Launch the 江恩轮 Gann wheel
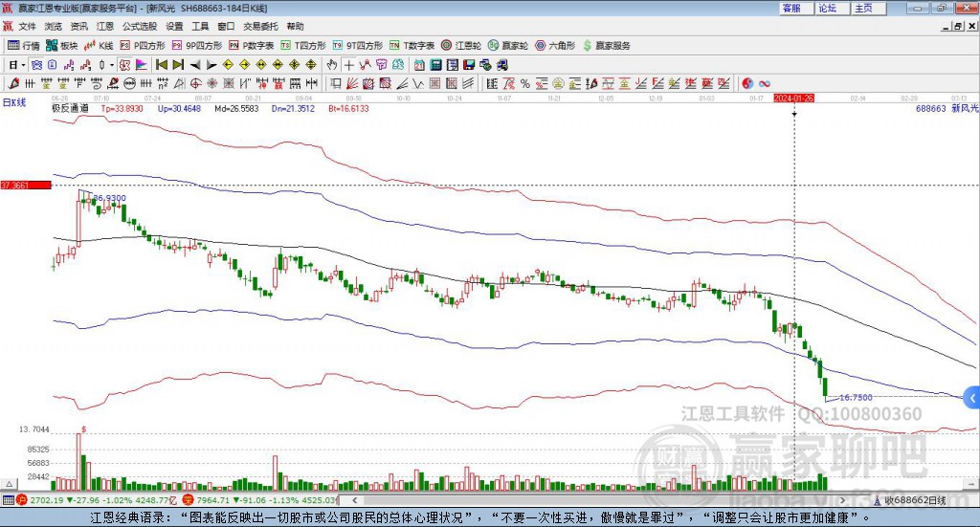 point(461,46)
